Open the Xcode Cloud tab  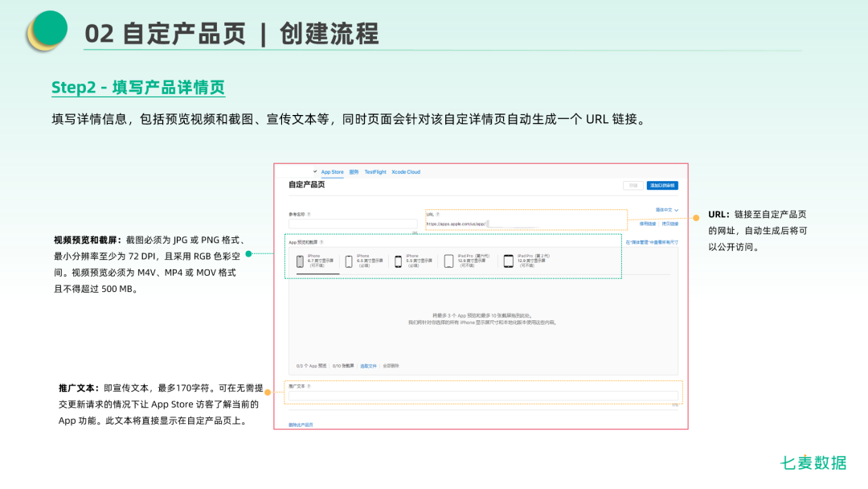click(406, 172)
